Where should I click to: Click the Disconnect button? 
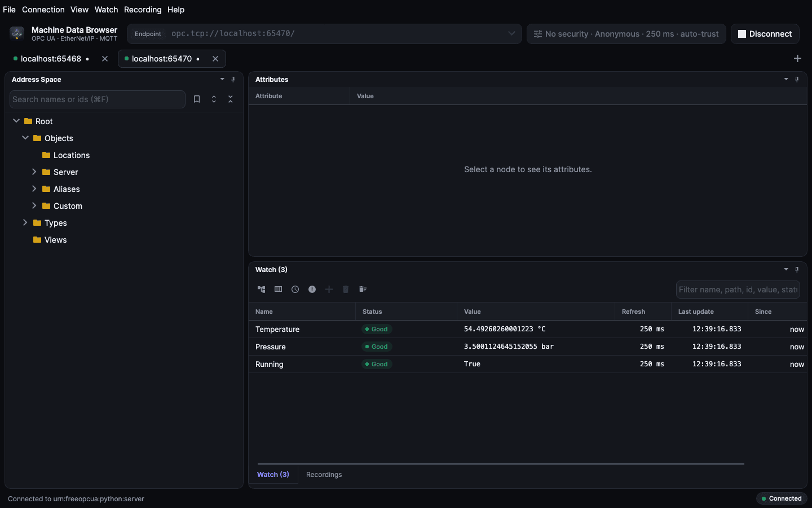tap(765, 34)
